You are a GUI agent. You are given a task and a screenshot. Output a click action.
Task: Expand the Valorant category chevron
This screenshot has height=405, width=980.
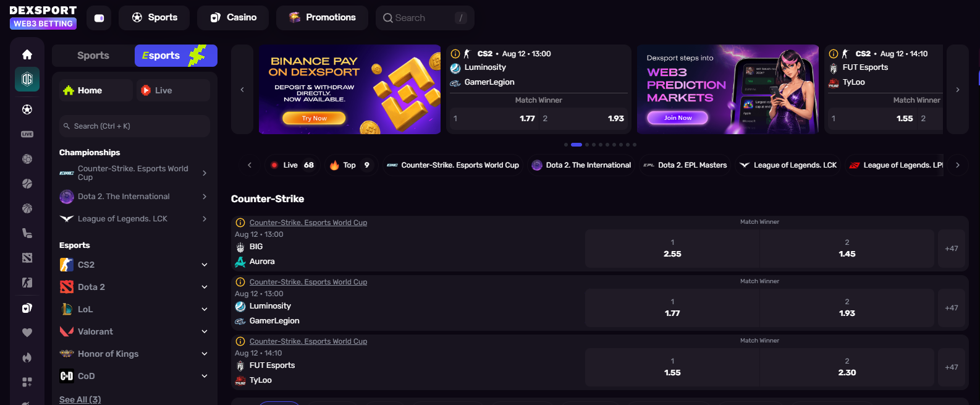point(205,331)
